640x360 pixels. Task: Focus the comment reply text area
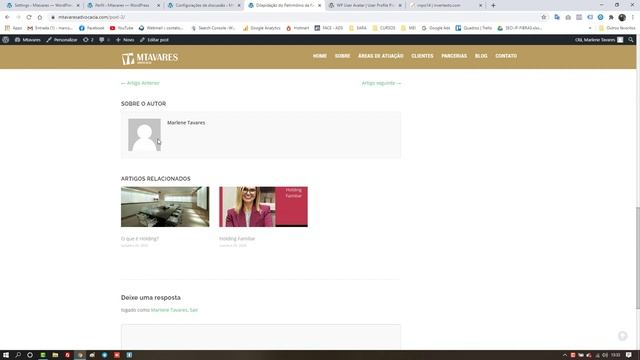point(261,337)
